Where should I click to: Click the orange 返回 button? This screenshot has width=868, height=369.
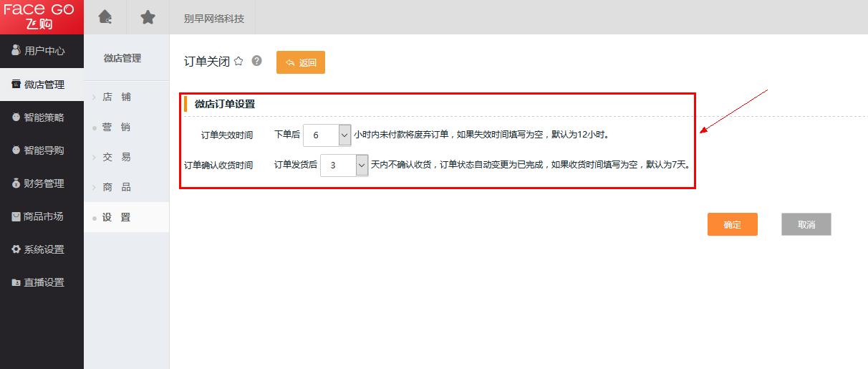point(301,62)
